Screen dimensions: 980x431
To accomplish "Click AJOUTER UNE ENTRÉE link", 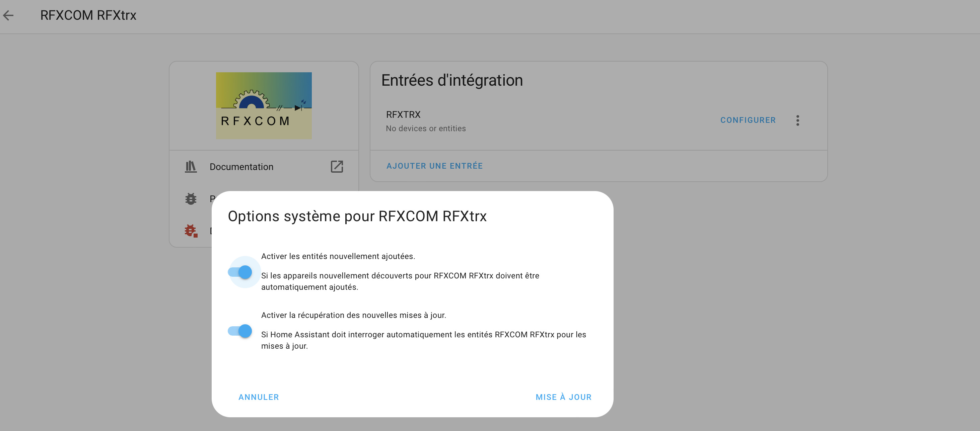I will [x=434, y=166].
